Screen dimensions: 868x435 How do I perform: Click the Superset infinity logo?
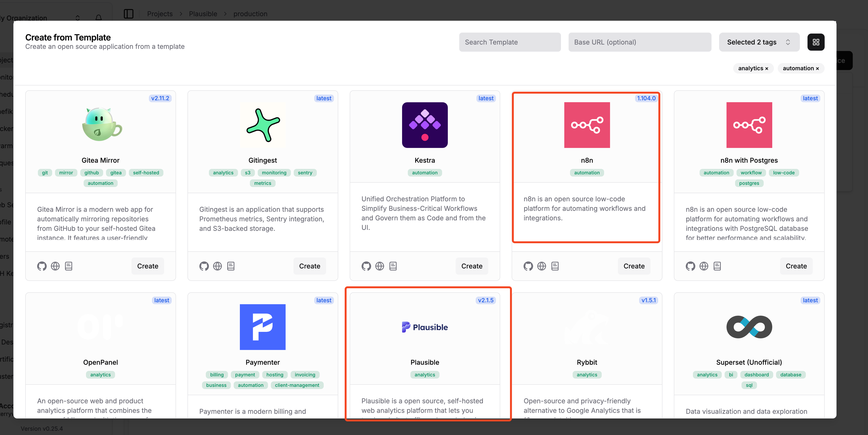749,327
